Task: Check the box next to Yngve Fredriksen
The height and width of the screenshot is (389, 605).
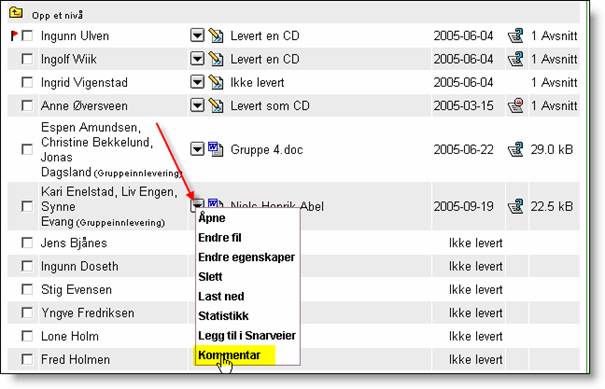Action: click(x=27, y=313)
